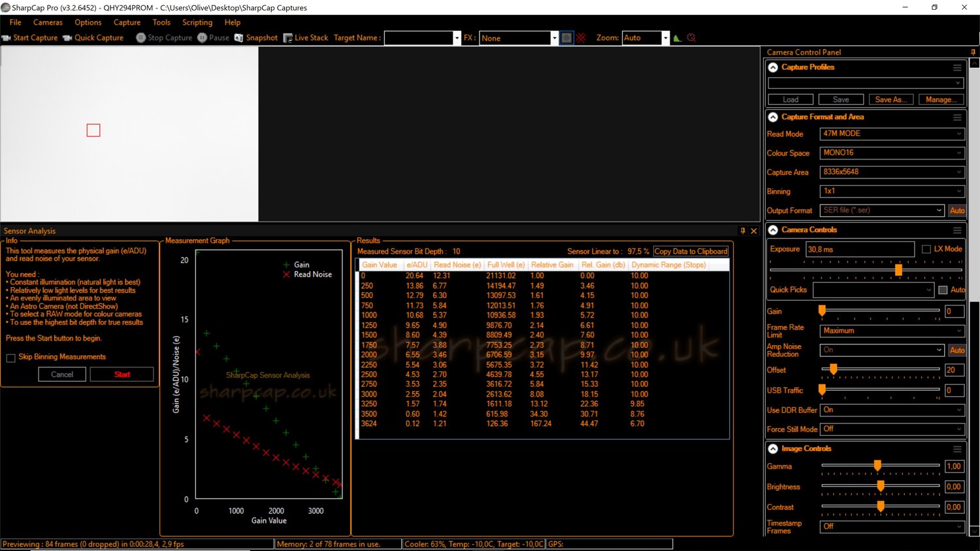Collapse the Camera Controls section
Image resolution: width=980 pixels, height=551 pixels.
point(773,230)
